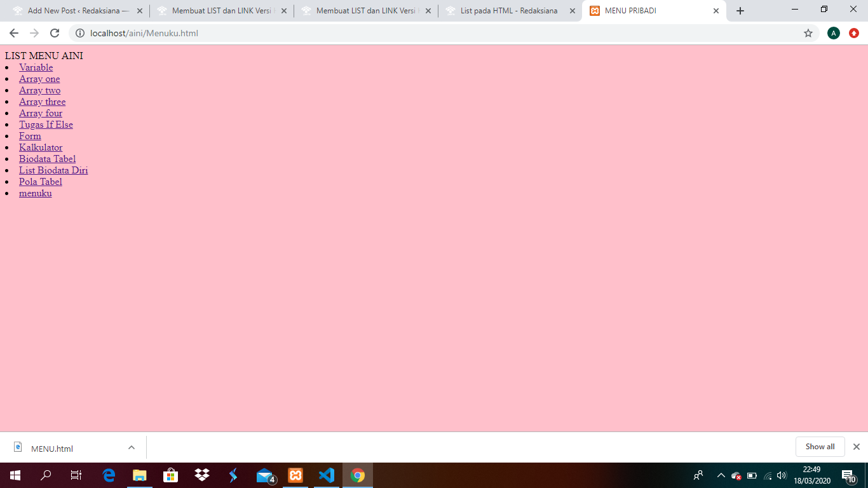Viewport: 868px width, 488px height.
Task: Close the downloads bar
Action: pos(856,447)
